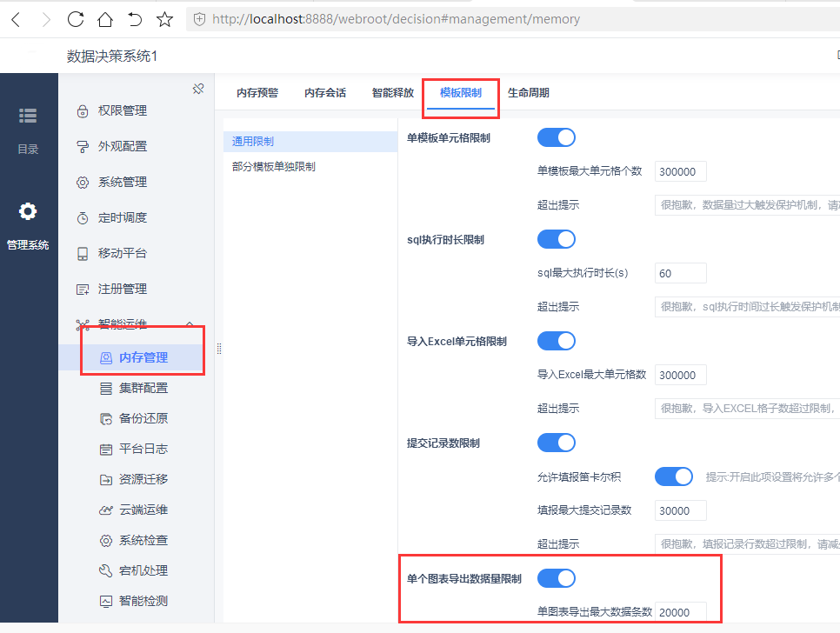Click the browser reload icon
840x633 pixels.
tap(76, 20)
